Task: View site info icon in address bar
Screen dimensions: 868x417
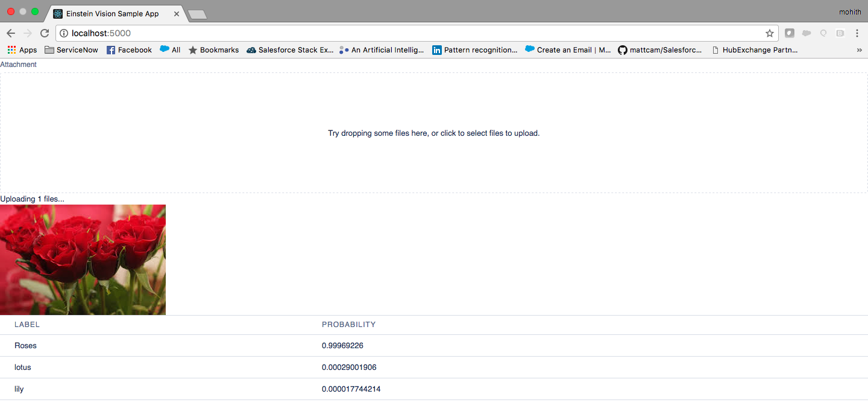Action: (64, 33)
